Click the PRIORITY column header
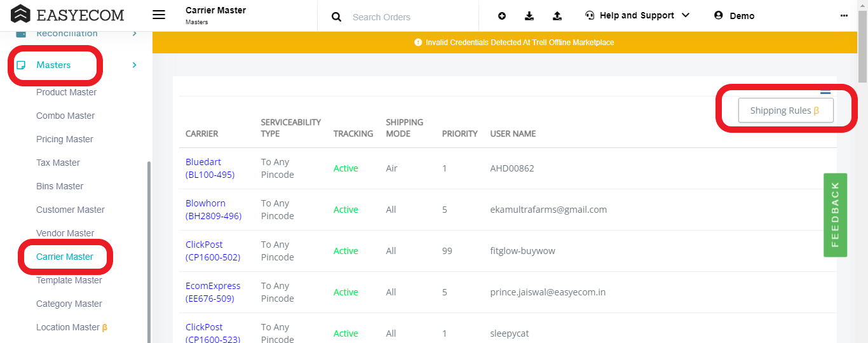Image resolution: width=868 pixels, height=343 pixels. coord(460,134)
